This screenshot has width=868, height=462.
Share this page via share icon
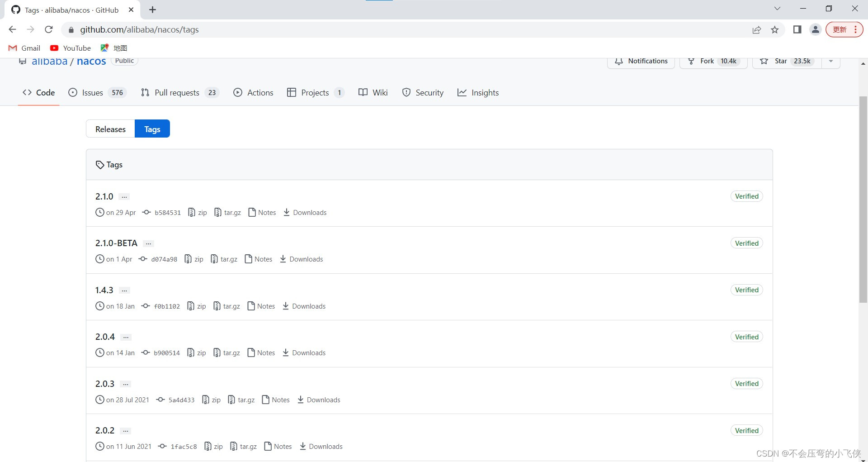(756, 30)
